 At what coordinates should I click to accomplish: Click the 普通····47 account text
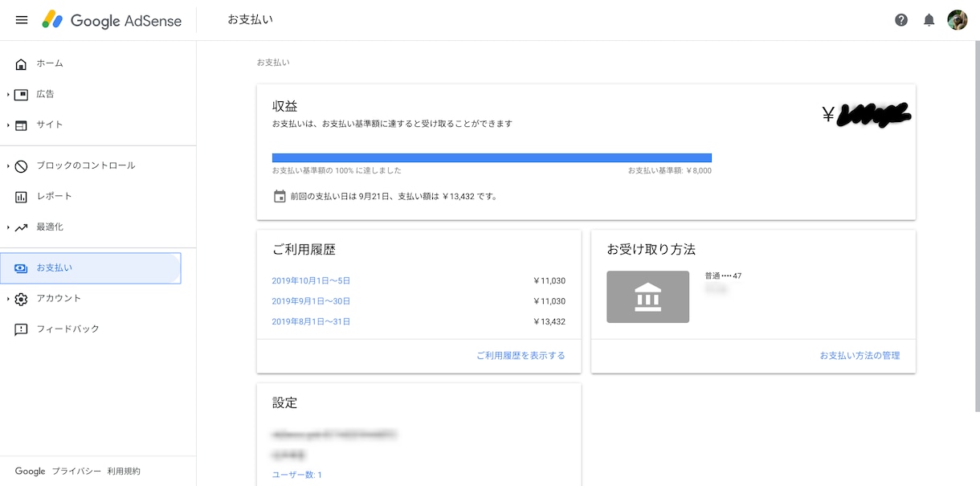[723, 276]
